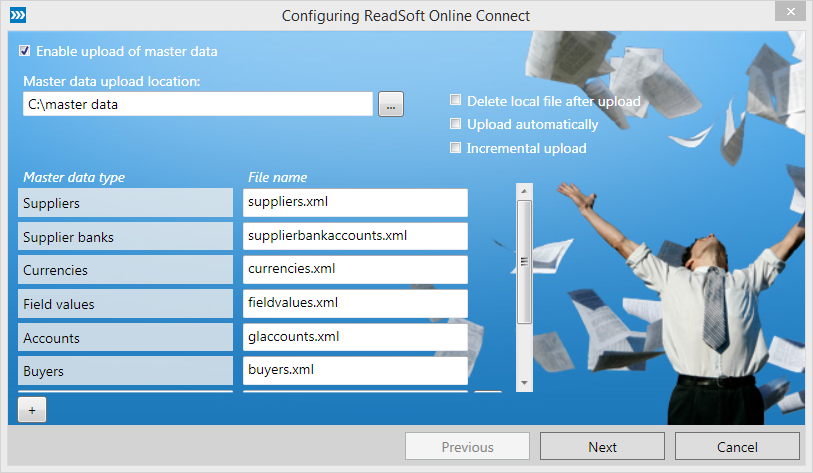813x473 pixels.
Task: Enable Delete local file after upload
Action: (455, 100)
